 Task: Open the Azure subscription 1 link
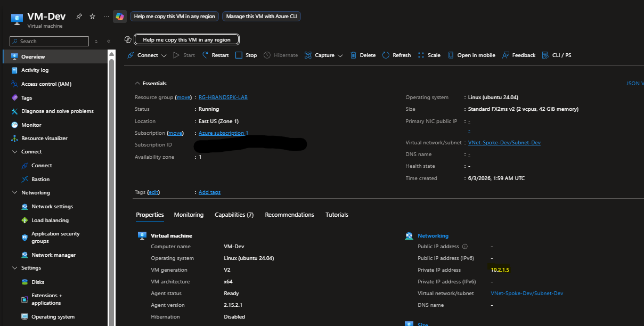pos(223,133)
